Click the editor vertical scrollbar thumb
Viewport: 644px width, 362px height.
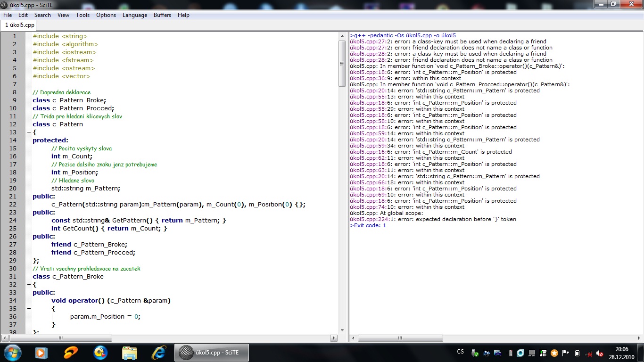coord(342,64)
